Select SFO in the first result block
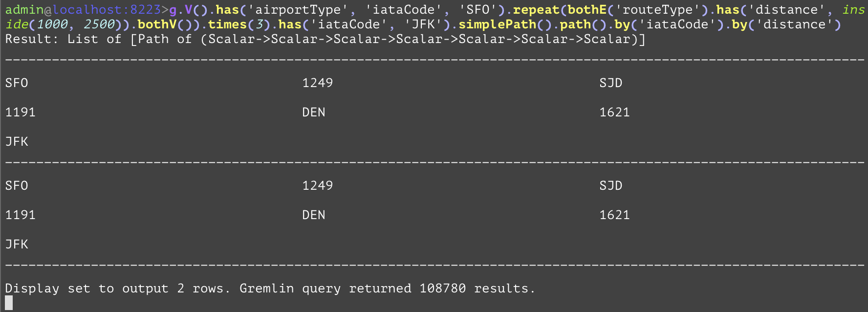 [x=17, y=83]
